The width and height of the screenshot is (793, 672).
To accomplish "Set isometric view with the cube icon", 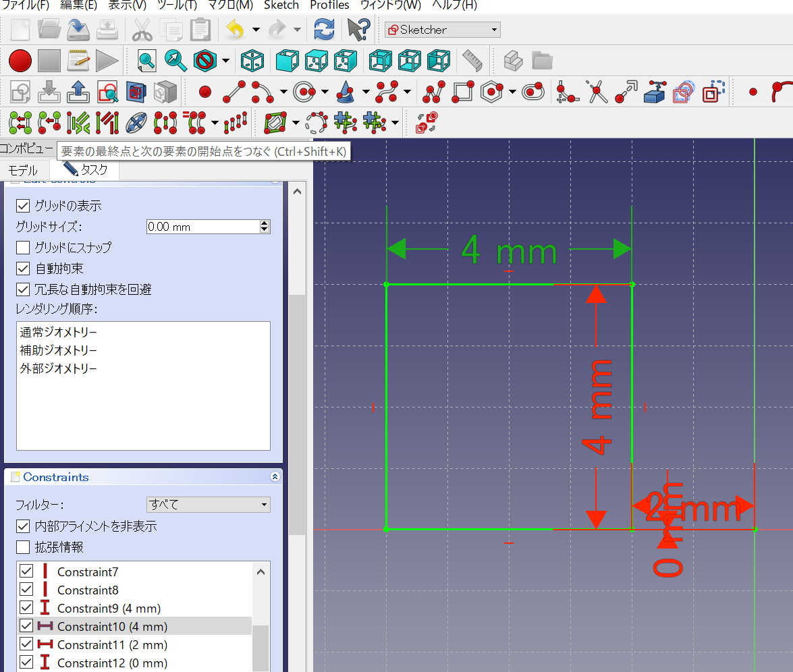I will click(252, 61).
